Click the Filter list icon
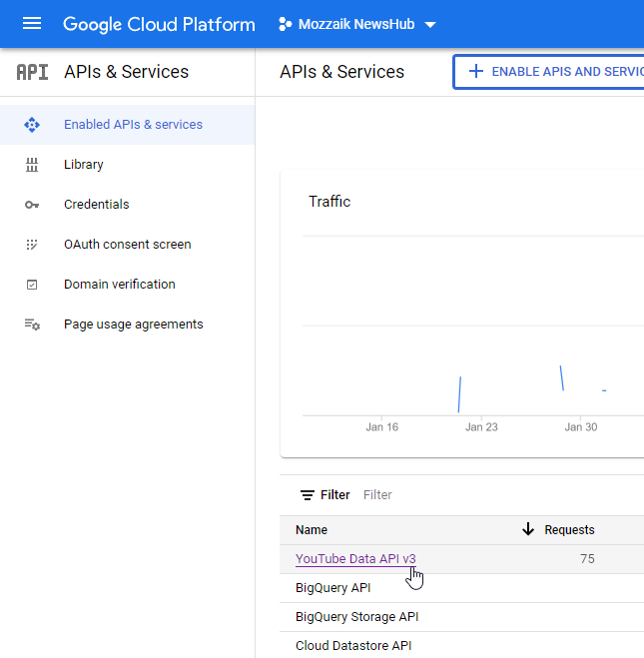This screenshot has width=644, height=658. (x=308, y=495)
